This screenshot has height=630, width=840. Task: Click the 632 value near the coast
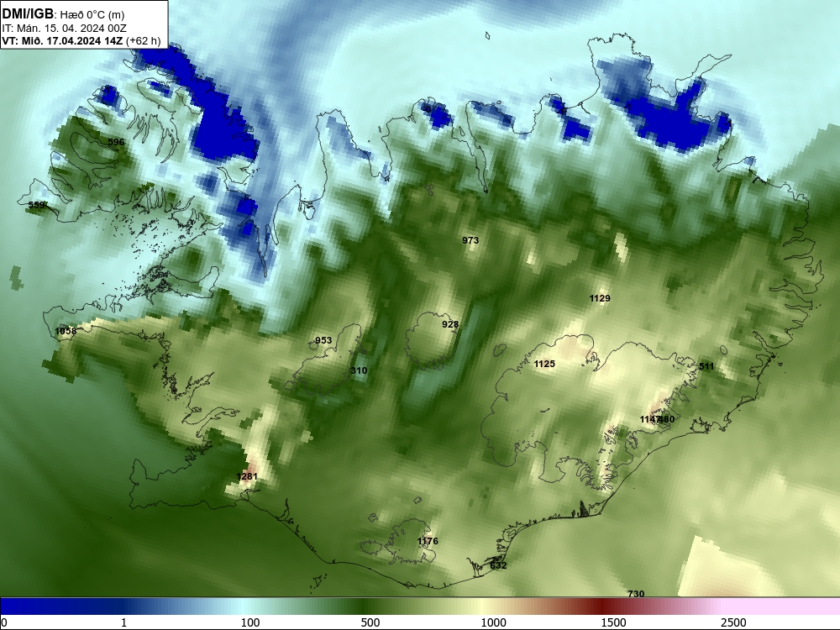coord(498,565)
